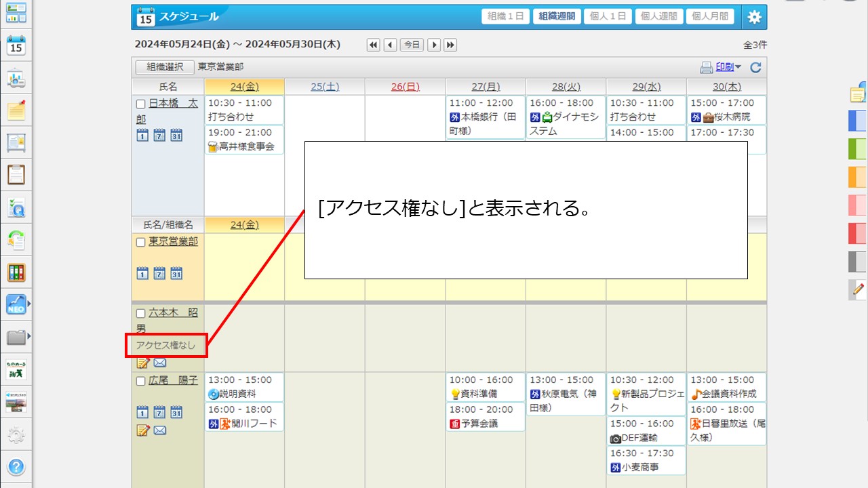The image size is (868, 488).
Task: Switch to 組織1日 view tab
Action: (x=505, y=17)
